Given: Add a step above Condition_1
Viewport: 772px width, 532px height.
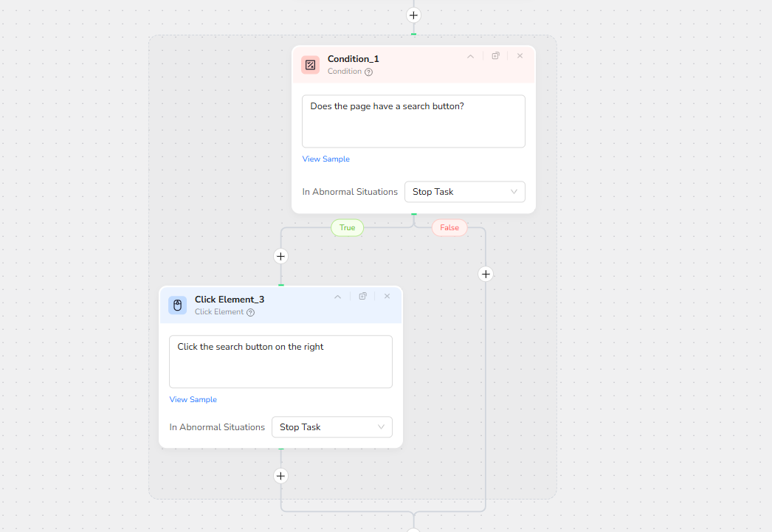Looking at the screenshot, I should pyautogui.click(x=413, y=15).
